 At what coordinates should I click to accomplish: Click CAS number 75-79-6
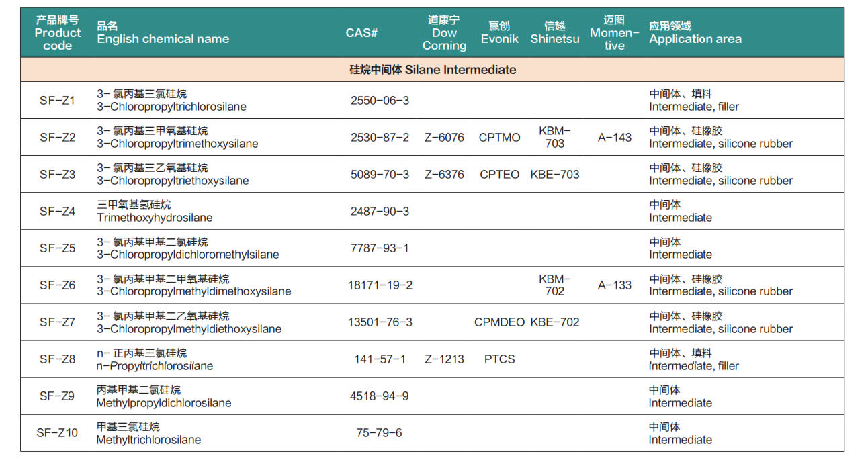click(x=380, y=433)
